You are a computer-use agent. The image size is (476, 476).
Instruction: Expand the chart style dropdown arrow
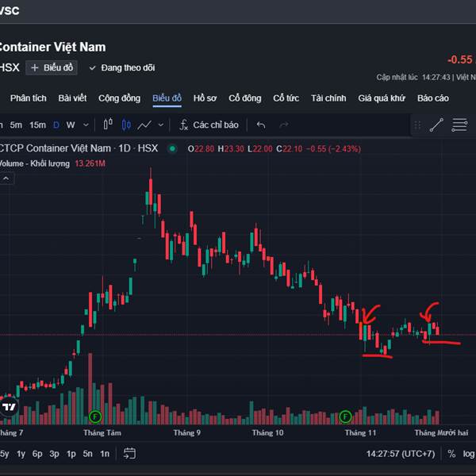(161, 125)
